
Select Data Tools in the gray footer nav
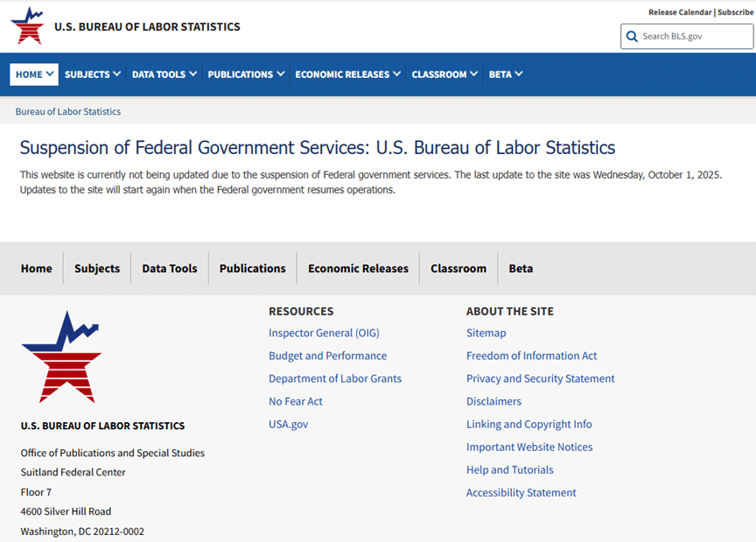170,269
